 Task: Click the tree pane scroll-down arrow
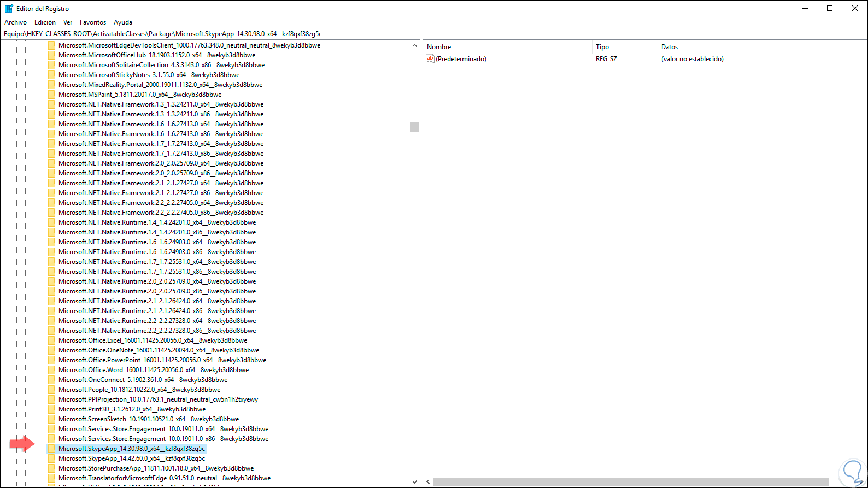coord(414,482)
